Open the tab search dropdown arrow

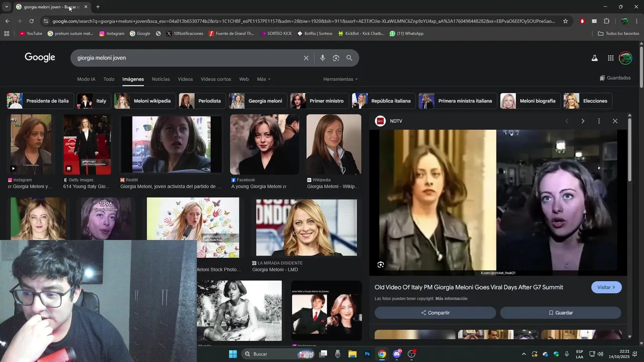7,7
